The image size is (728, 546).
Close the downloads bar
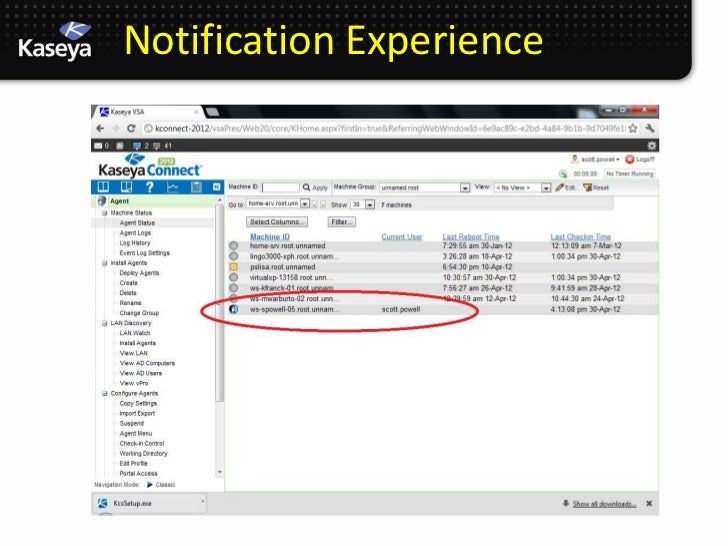point(649,503)
